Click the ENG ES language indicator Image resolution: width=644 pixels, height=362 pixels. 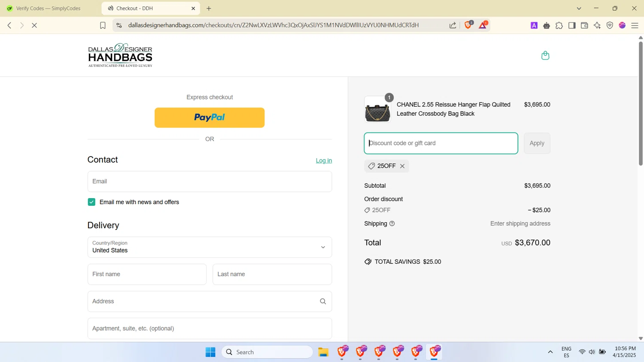click(x=566, y=352)
